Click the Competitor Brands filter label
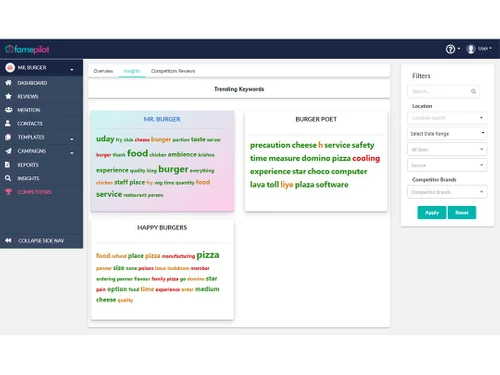Image resolution: width=500 pixels, height=375 pixels. pos(434,180)
